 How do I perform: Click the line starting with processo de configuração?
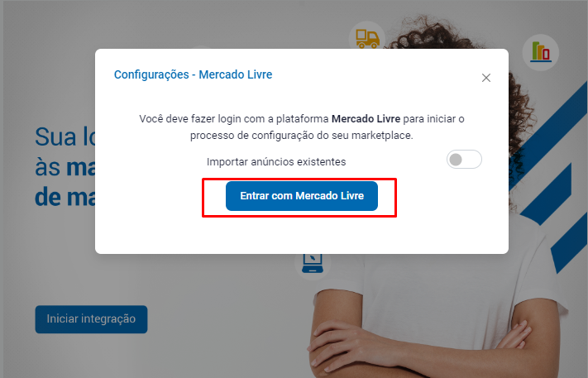[x=302, y=136]
